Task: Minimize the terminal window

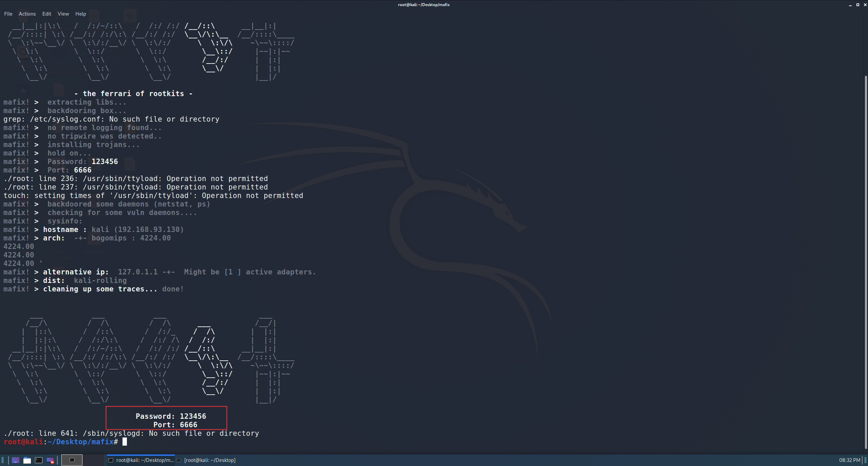Action: point(850,5)
